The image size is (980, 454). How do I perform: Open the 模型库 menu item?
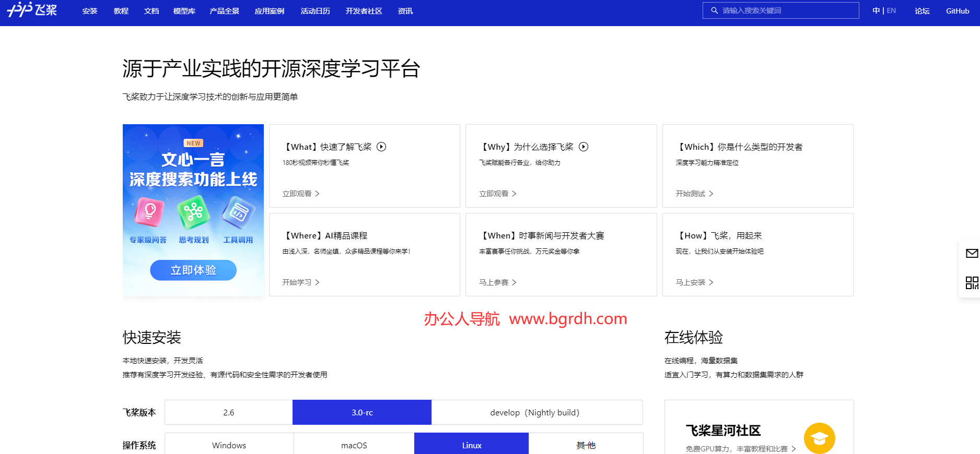pyautogui.click(x=184, y=11)
